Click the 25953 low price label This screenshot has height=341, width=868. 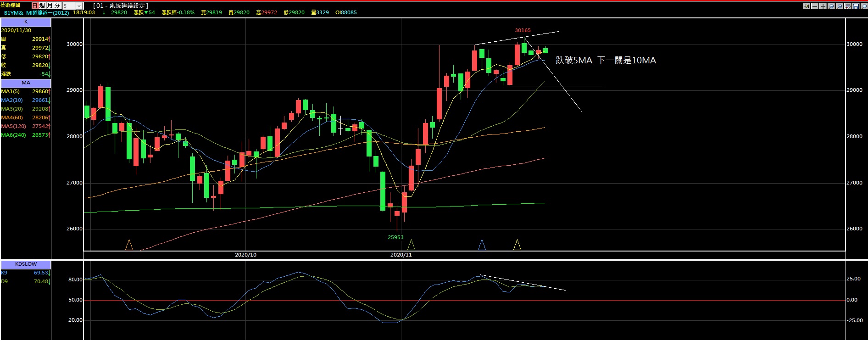[395, 237]
